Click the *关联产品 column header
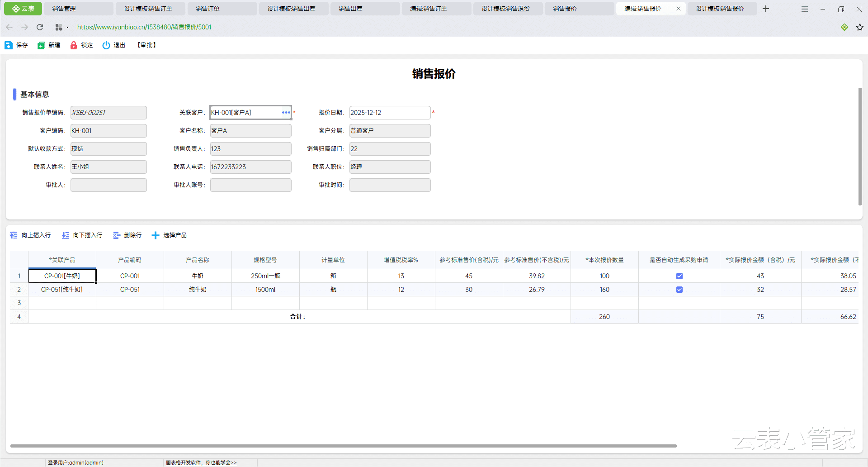The image size is (868, 467). coord(62,260)
